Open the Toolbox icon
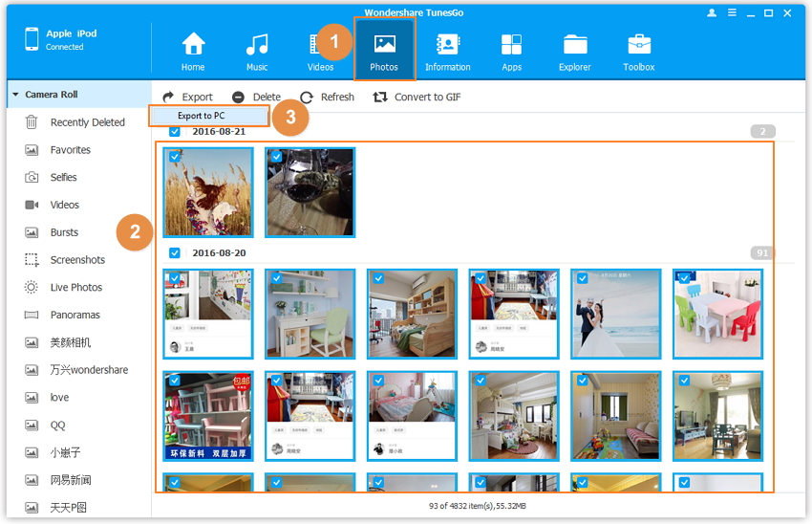812x524 pixels. click(x=639, y=45)
